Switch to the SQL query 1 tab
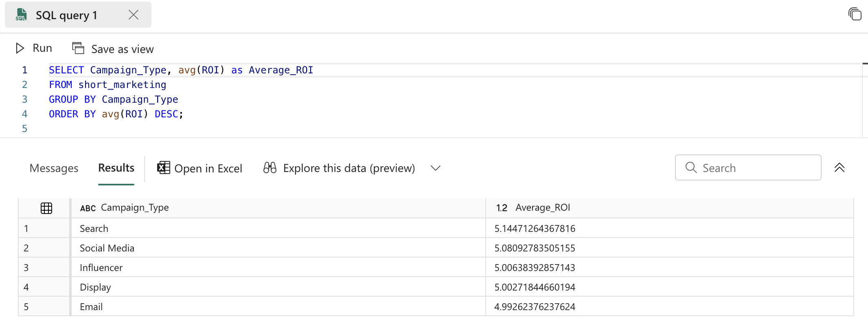The image size is (868, 326). click(78, 15)
